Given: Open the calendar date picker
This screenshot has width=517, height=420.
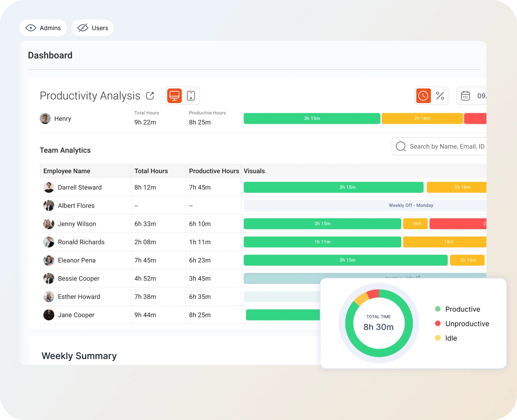Looking at the screenshot, I should pos(466,96).
